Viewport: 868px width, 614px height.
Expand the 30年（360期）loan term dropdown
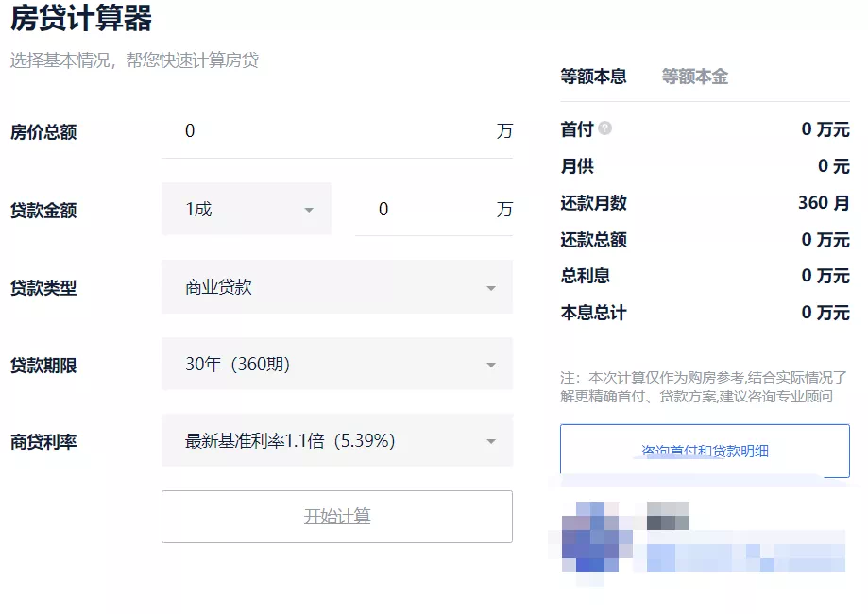[x=336, y=365]
